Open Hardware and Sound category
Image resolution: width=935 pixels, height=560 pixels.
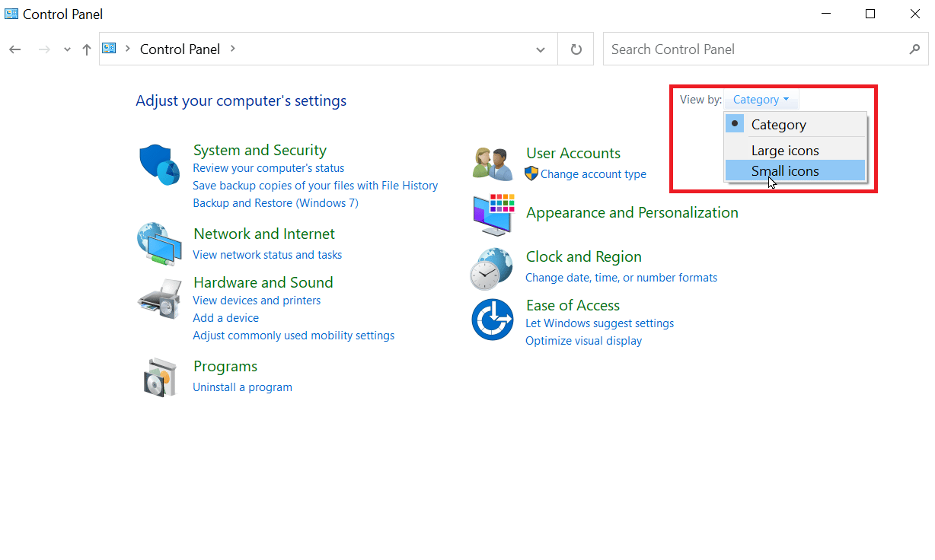point(263,282)
